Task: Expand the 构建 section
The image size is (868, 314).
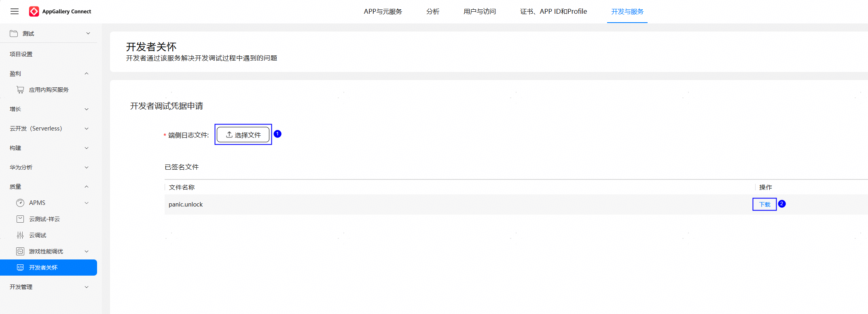Action: (87, 148)
